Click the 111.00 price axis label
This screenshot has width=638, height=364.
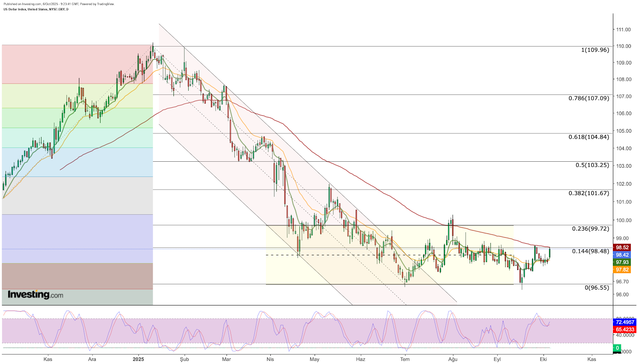tap(623, 29)
